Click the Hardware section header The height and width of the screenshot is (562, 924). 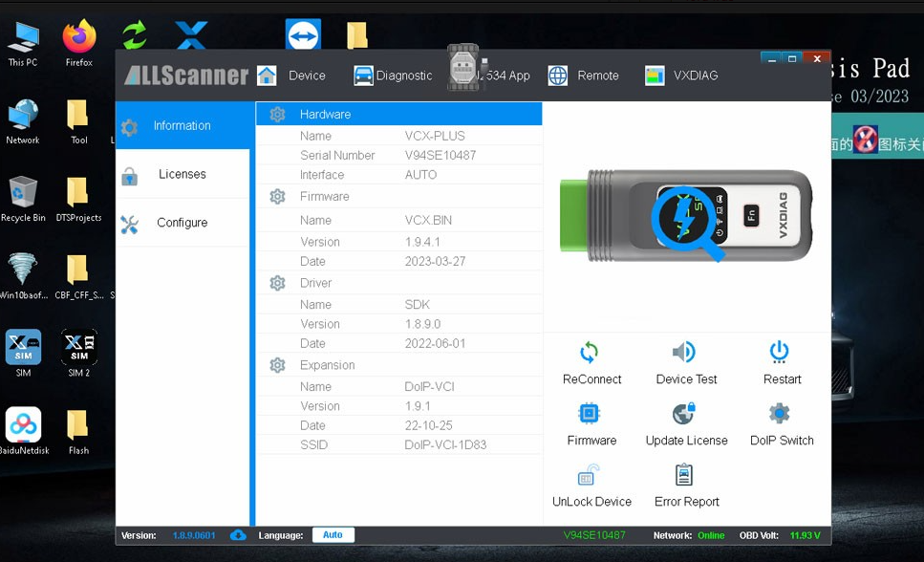click(399, 114)
